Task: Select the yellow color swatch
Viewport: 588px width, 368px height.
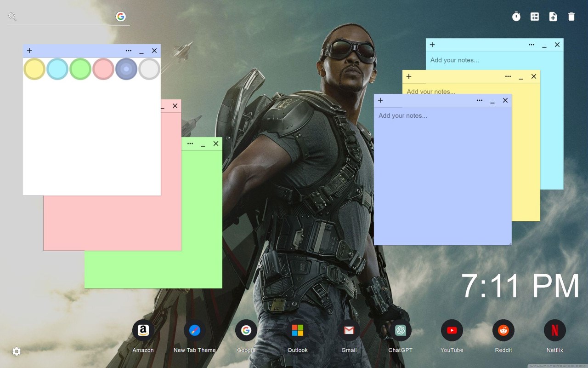Action: click(34, 69)
